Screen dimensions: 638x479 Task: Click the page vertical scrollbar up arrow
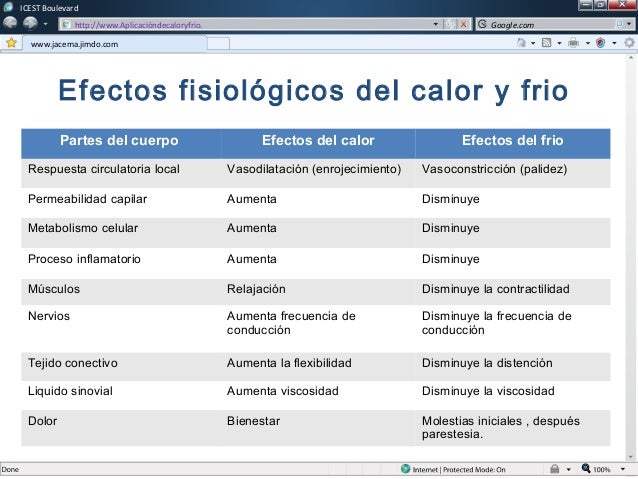click(x=631, y=58)
